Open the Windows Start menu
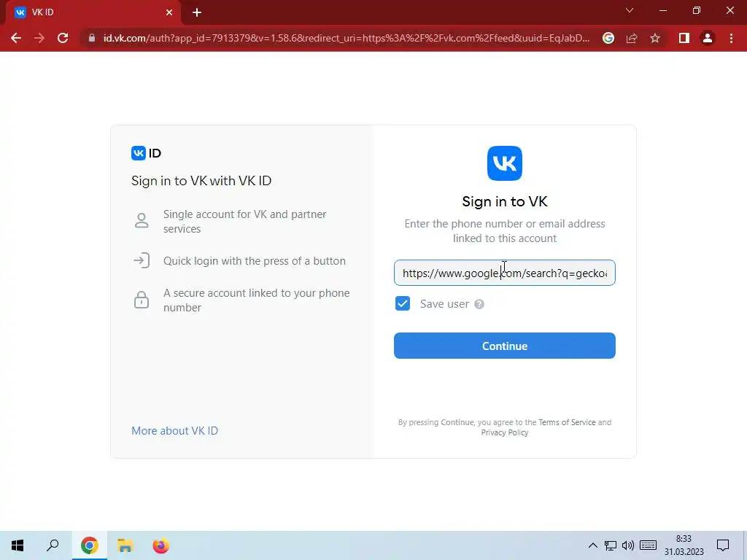 (18, 545)
